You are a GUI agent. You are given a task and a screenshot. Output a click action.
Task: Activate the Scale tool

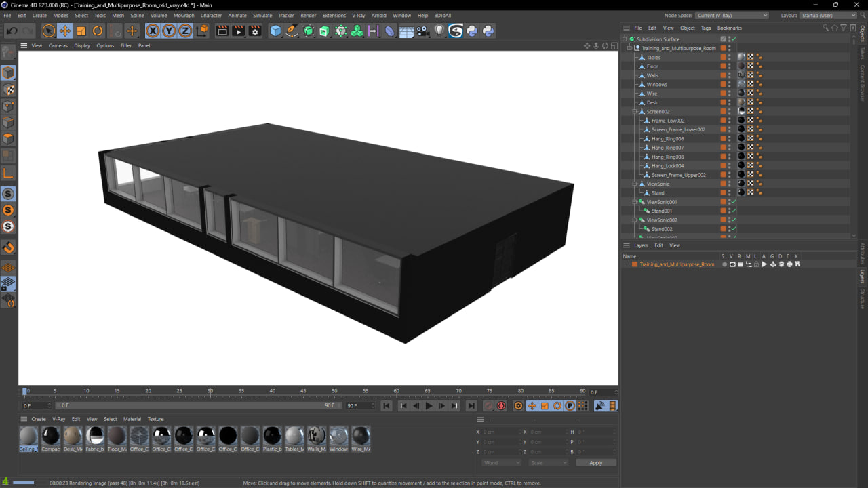(81, 30)
